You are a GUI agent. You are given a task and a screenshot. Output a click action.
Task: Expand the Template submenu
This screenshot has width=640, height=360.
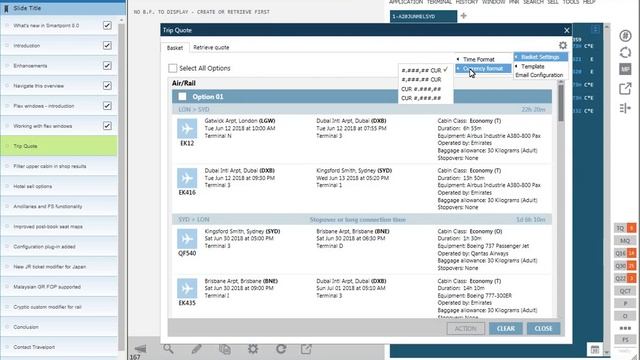click(540, 66)
